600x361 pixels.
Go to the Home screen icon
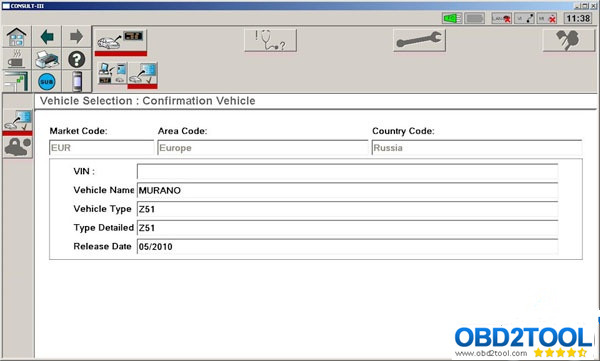(17, 37)
